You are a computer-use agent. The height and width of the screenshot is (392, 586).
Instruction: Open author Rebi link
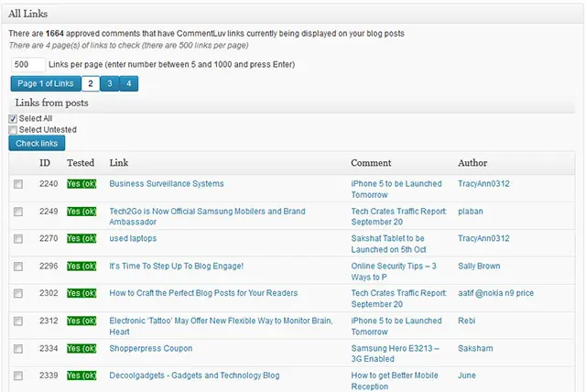click(467, 321)
